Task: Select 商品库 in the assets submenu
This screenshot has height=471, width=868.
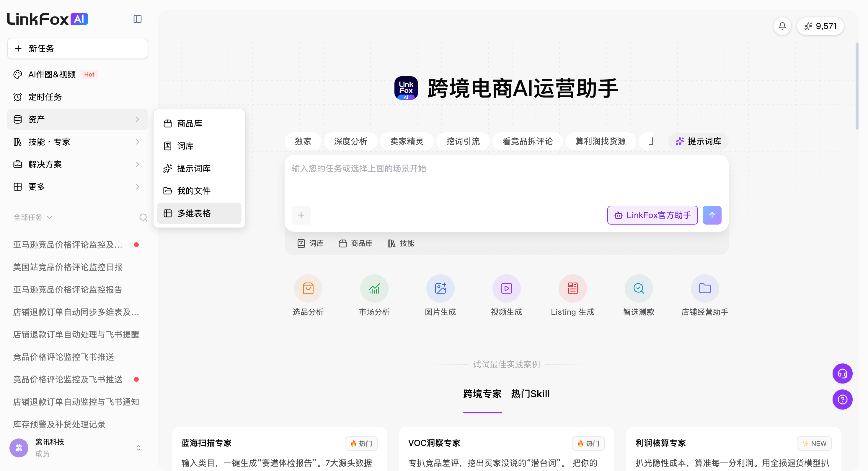Action: coord(199,124)
